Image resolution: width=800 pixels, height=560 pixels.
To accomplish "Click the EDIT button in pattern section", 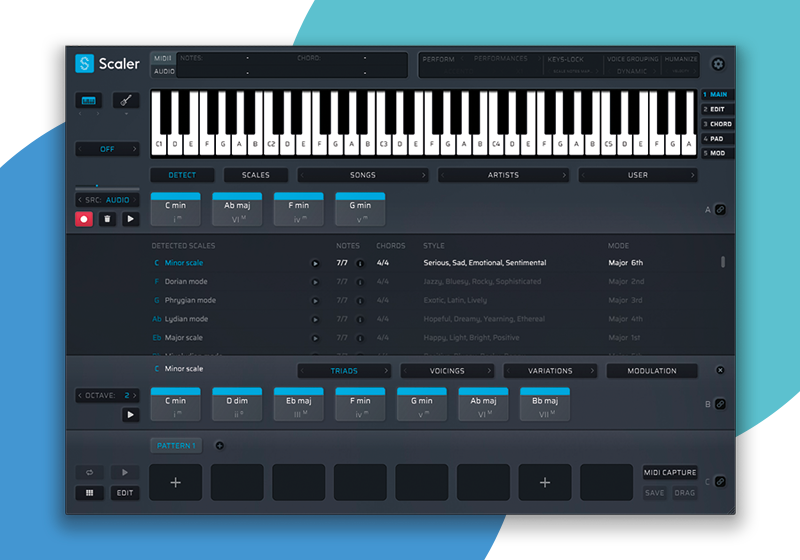I will [x=125, y=493].
